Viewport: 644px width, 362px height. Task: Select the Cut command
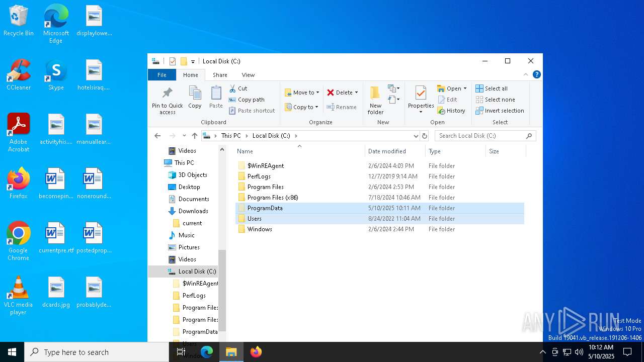[238, 88]
